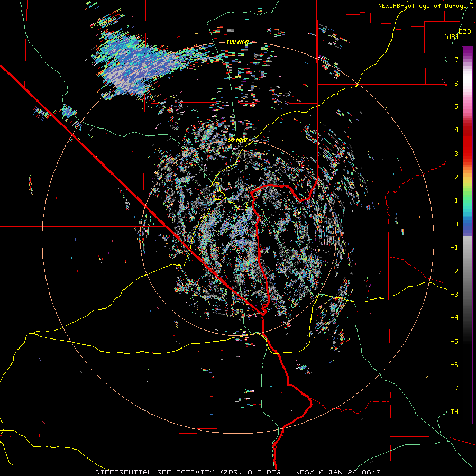Click the KESX station ID in caption

305,472
